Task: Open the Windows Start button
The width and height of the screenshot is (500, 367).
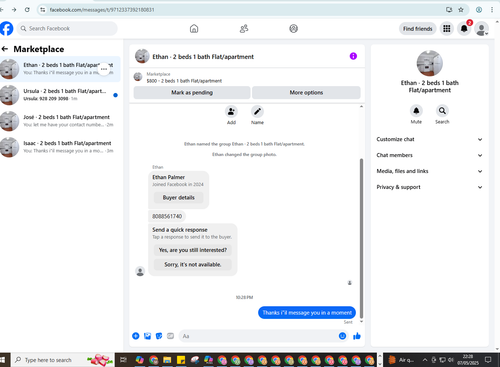Action: point(3,360)
